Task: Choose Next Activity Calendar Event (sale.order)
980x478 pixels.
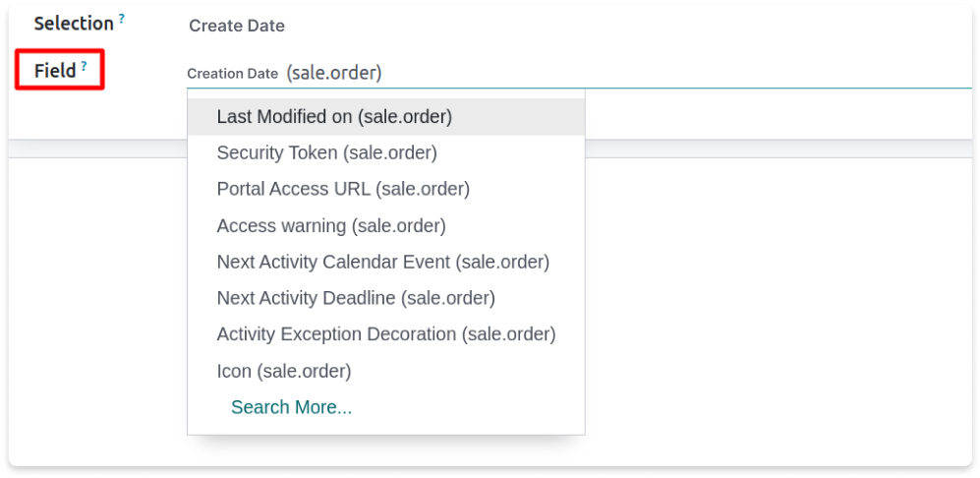Action: (386, 263)
